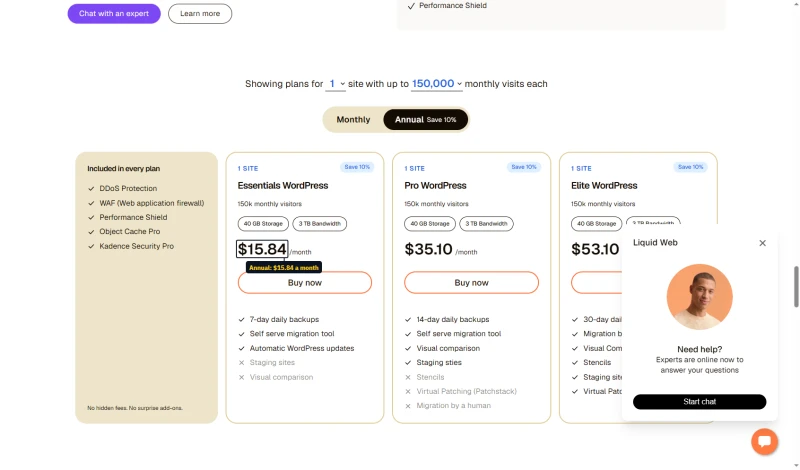Click the $35.10 Pro price
Screen dimensions: 800x470
coord(429,250)
